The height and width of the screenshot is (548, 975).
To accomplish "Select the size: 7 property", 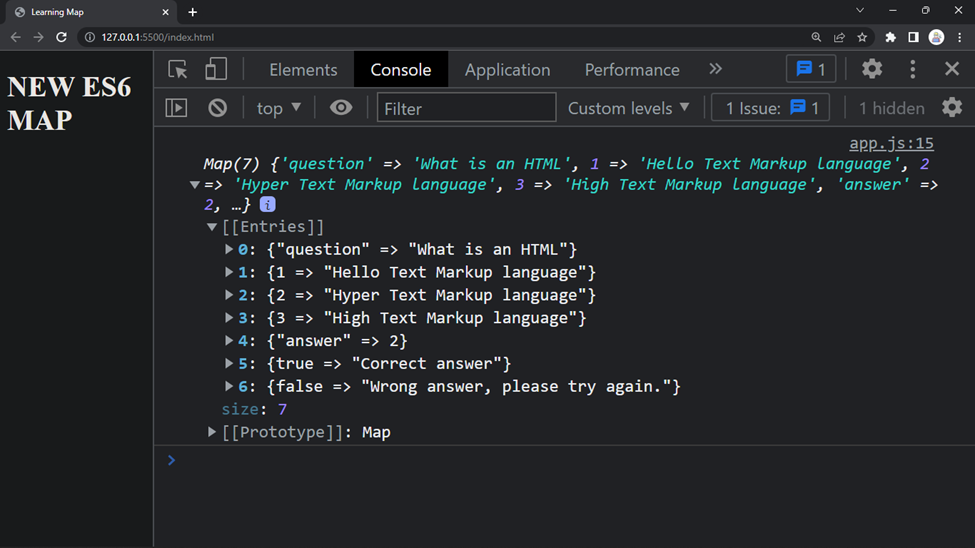I will pyautogui.click(x=254, y=409).
